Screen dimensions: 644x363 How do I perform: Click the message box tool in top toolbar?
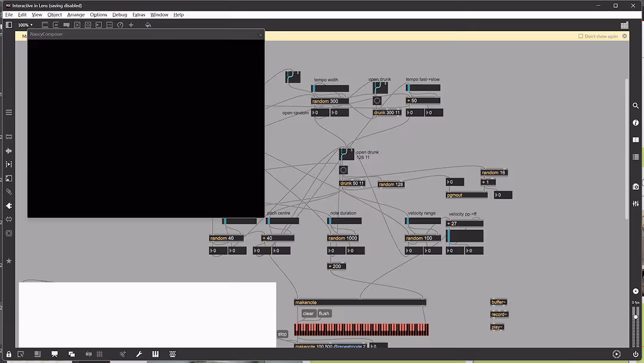[55, 24]
